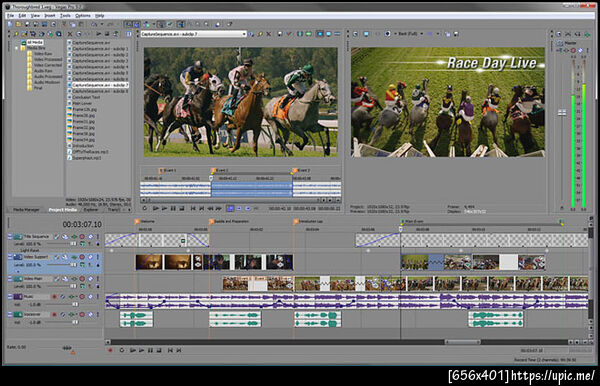Solo the Title Sequence track
Viewport: 600px width, 386px height.
pos(90,237)
